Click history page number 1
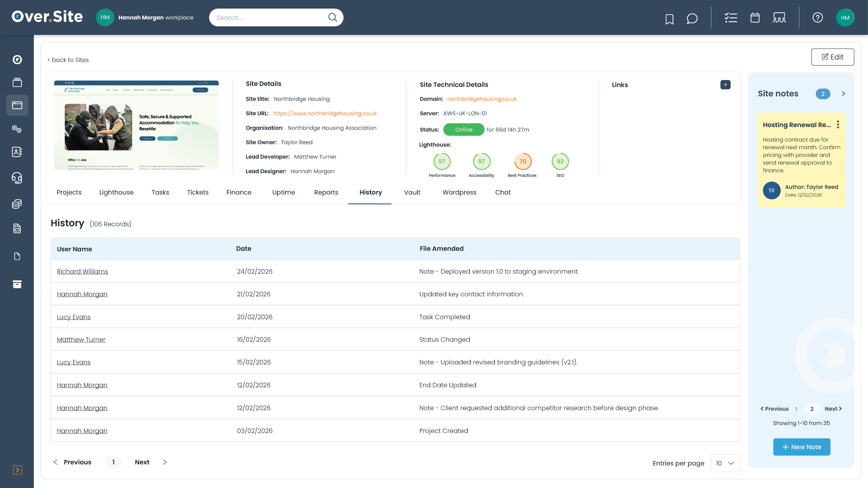Screen dimensions: 868x488 pos(113,462)
